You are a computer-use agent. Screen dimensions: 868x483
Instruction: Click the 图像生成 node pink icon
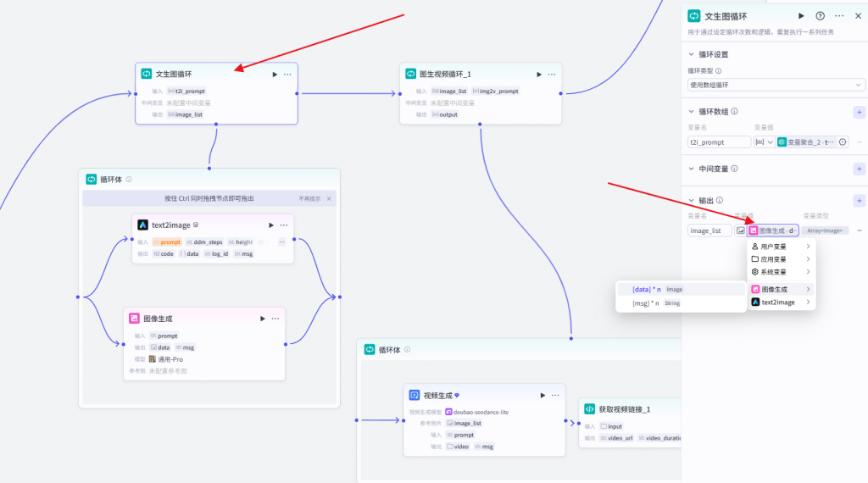134,318
